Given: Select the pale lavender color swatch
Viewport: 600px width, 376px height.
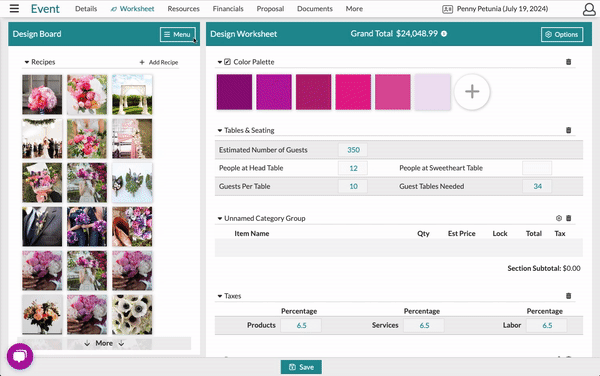Looking at the screenshot, I should pos(432,92).
